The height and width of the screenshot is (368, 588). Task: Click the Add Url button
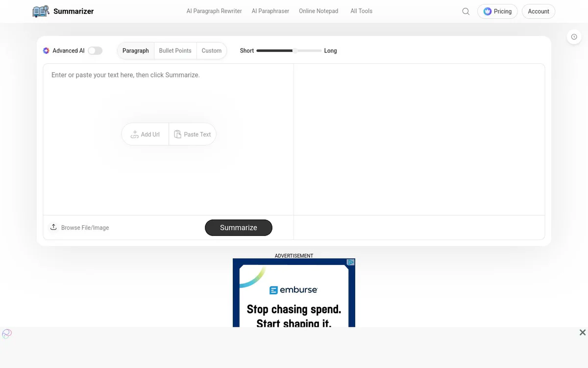(145, 134)
